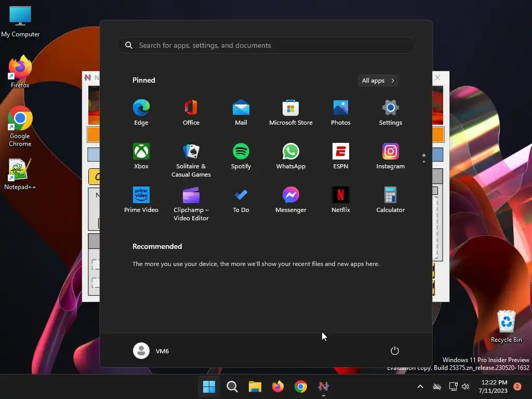Show All apps list

click(x=378, y=81)
